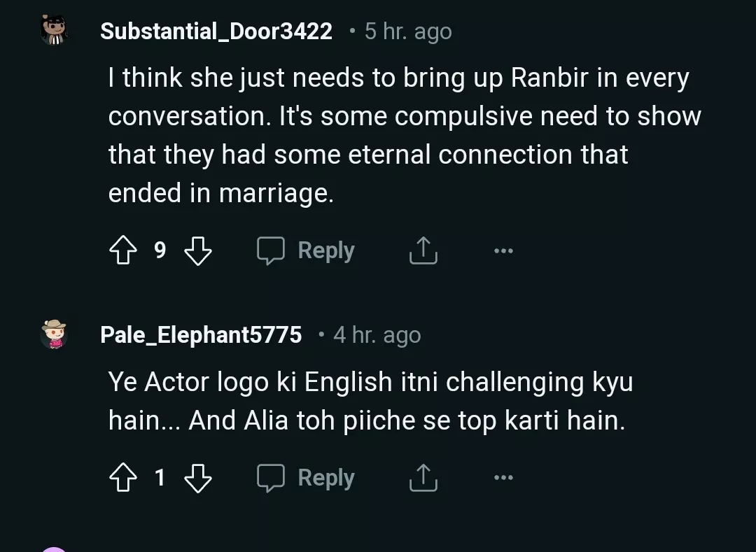Open Pale_Elephant5775's user profile
The height and width of the screenshot is (552, 756).
[x=201, y=335]
